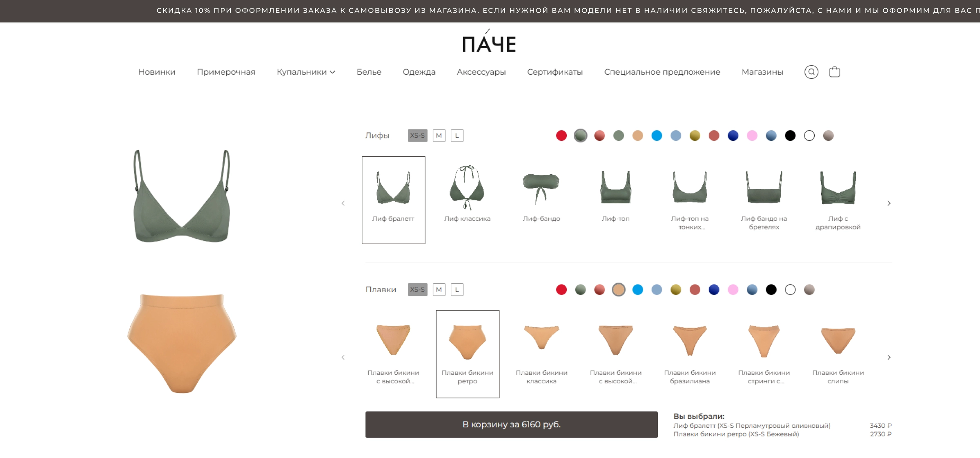Click the large beige bikini bottom preview
The height and width of the screenshot is (458, 980).
tap(182, 343)
